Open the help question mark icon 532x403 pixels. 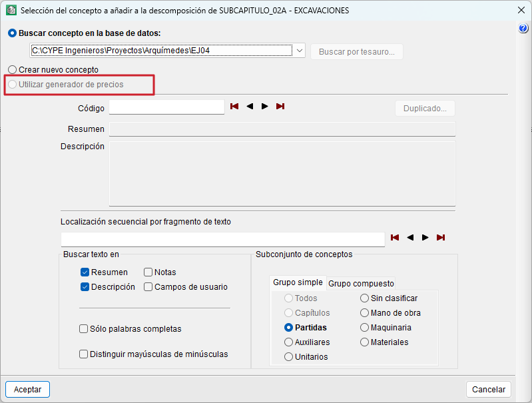(x=523, y=28)
